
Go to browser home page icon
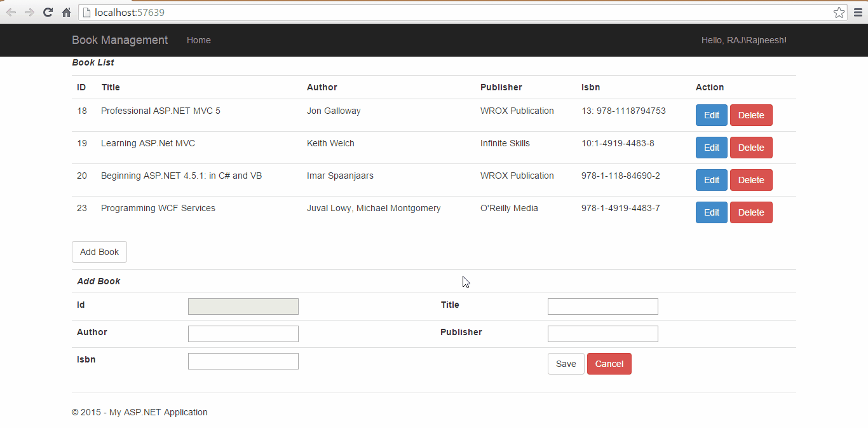coord(66,13)
